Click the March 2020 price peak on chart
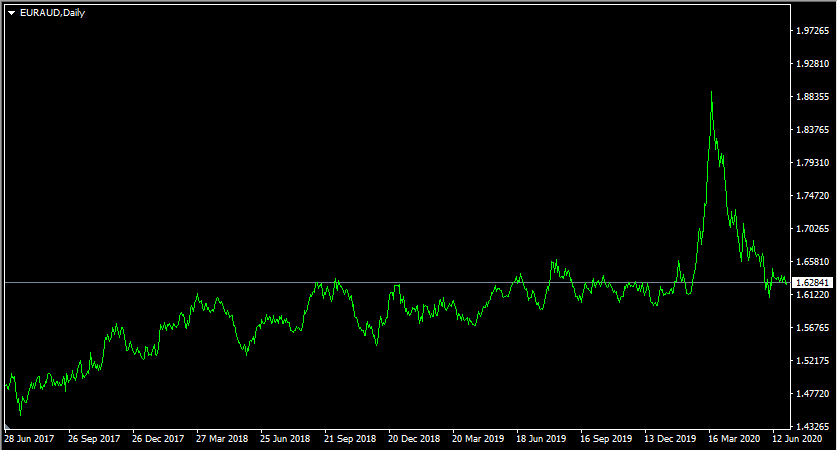Screen dimensions: 838x450 click(x=711, y=92)
